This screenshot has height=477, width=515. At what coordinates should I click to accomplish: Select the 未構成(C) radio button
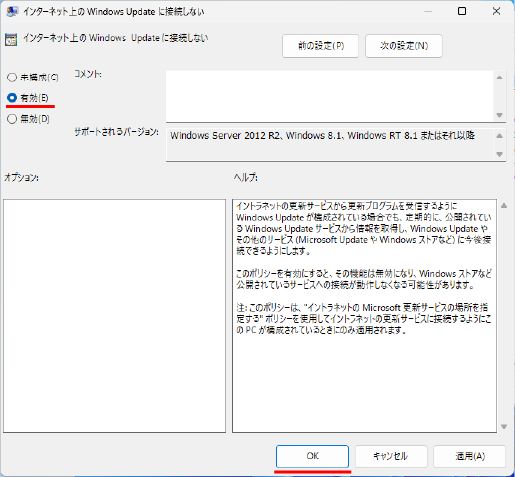tap(12, 77)
